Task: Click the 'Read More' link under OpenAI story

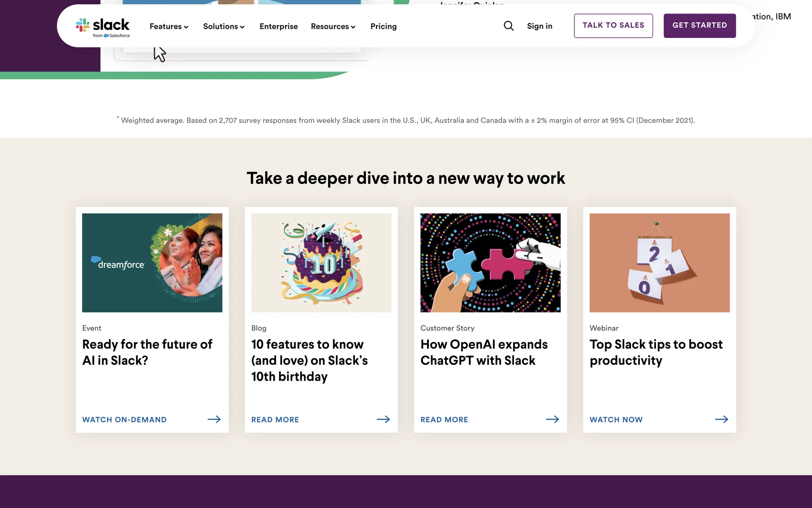Action: [x=444, y=420]
